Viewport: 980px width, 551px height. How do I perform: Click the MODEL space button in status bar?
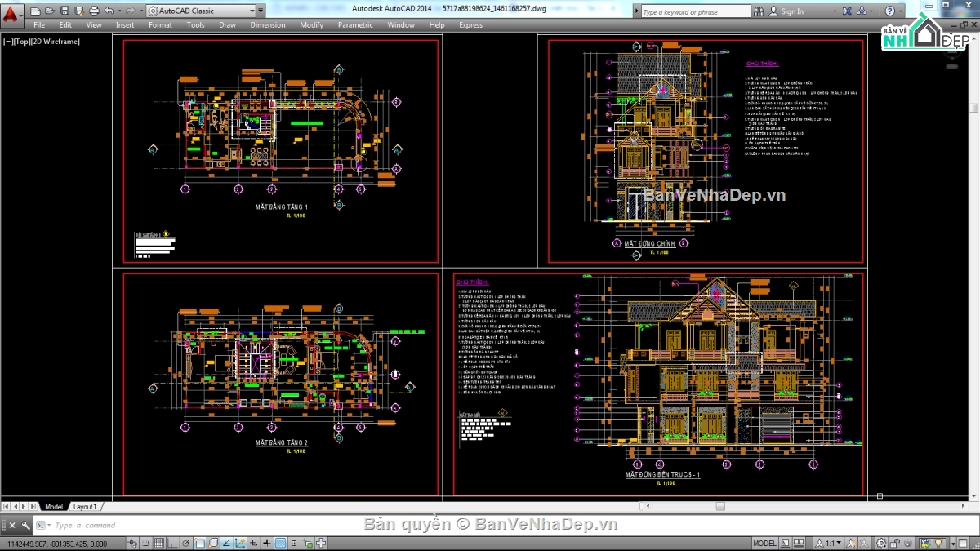764,544
